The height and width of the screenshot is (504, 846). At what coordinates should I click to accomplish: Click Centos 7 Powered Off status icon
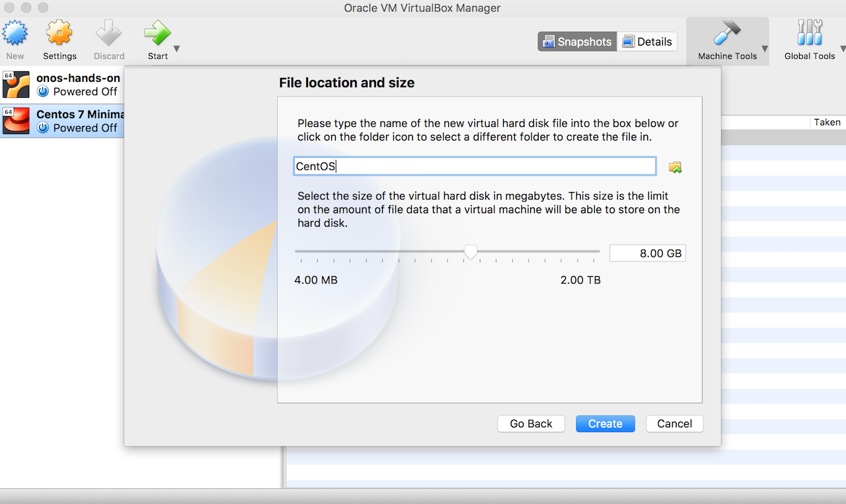[x=43, y=127]
